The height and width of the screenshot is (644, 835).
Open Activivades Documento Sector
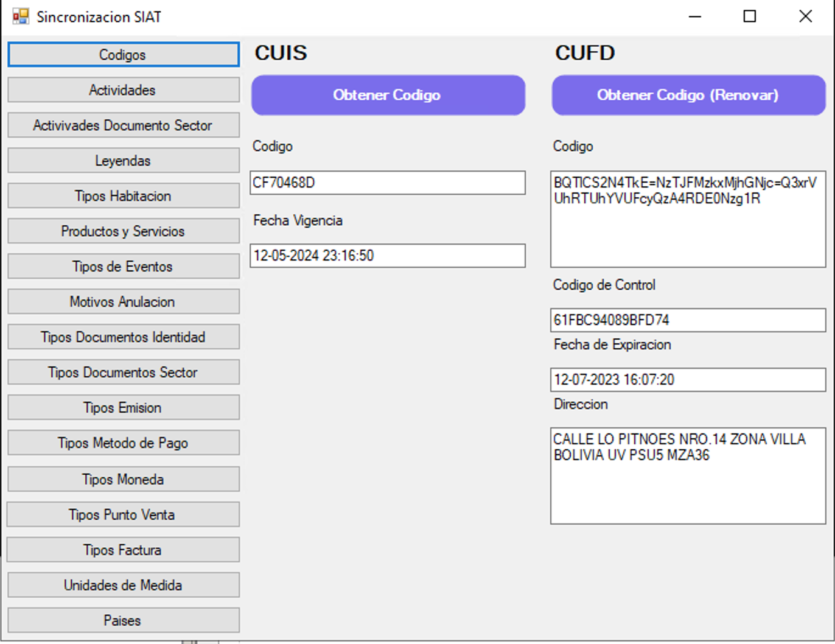click(123, 125)
